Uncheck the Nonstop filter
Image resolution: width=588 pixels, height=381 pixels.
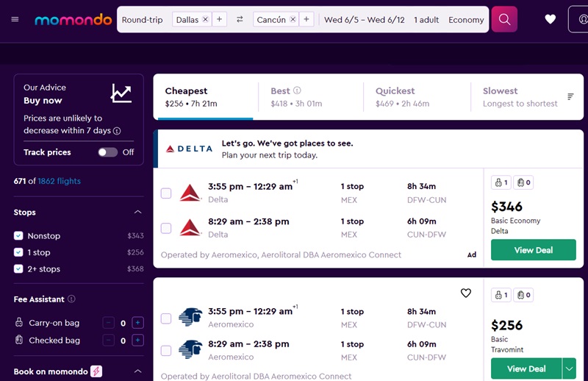pos(18,235)
